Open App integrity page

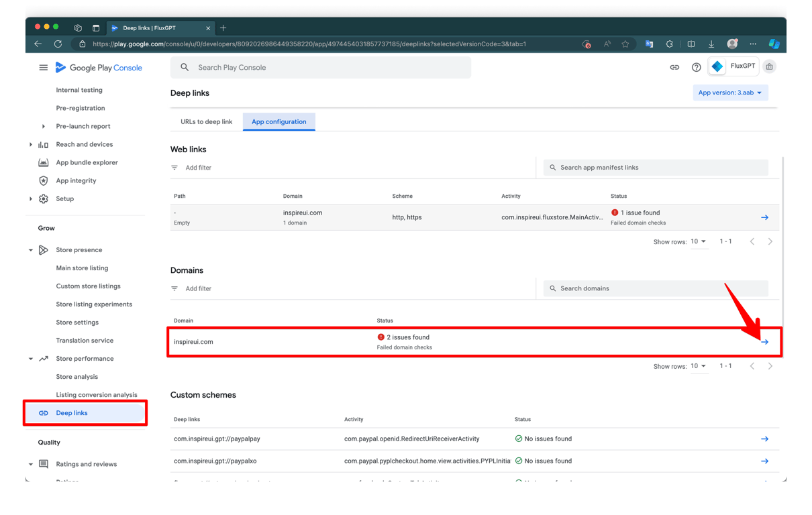tap(76, 180)
